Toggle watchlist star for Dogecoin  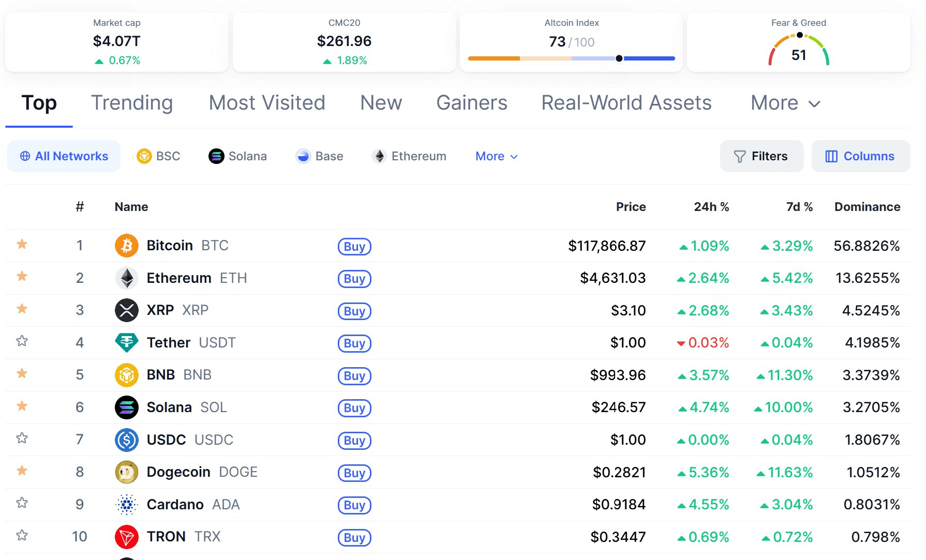[x=22, y=471]
